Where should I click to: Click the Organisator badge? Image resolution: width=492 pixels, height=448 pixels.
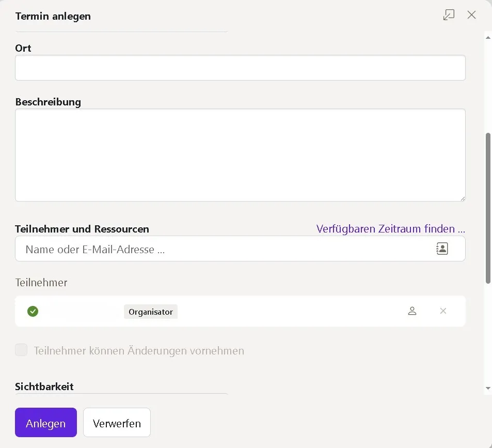151,312
